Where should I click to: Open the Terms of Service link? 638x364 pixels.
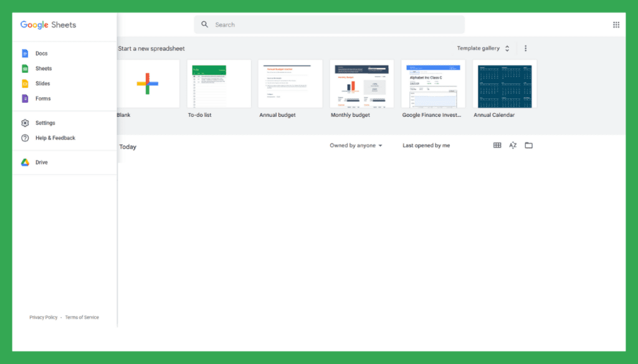point(82,317)
